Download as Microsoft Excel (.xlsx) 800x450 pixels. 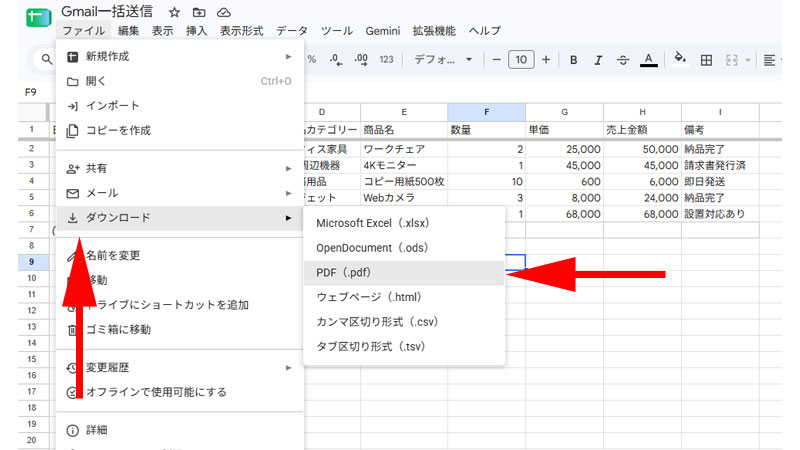pyautogui.click(x=404, y=223)
